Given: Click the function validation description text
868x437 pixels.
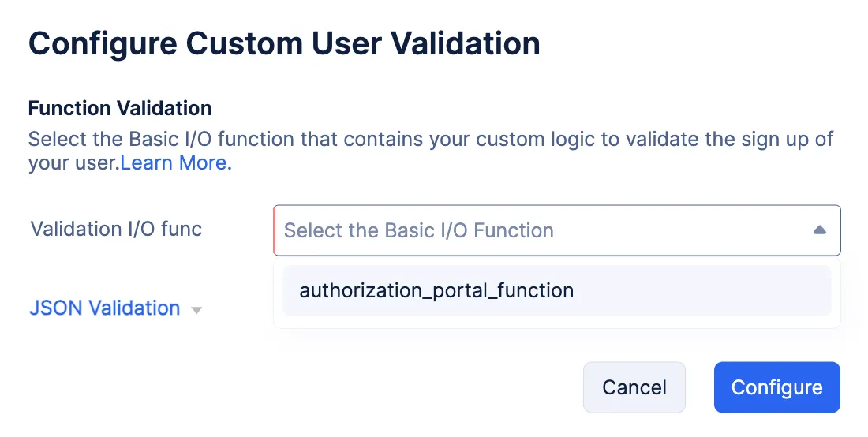Looking at the screenshot, I should pyautogui.click(x=430, y=140).
